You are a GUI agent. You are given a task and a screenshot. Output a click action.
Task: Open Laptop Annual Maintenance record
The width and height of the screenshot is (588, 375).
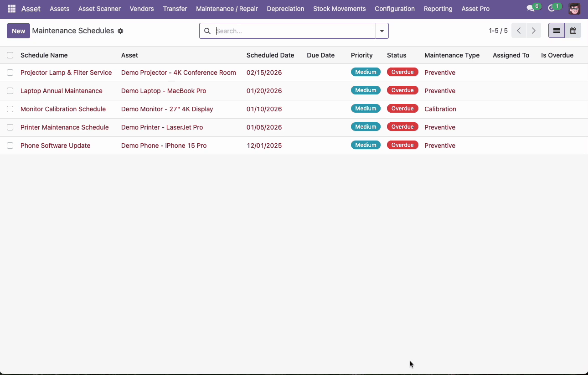(62, 91)
